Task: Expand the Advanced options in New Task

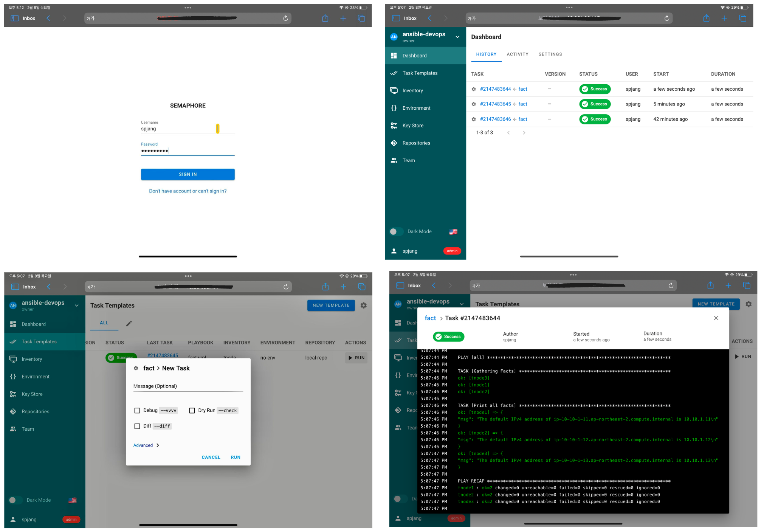Action: (x=146, y=445)
